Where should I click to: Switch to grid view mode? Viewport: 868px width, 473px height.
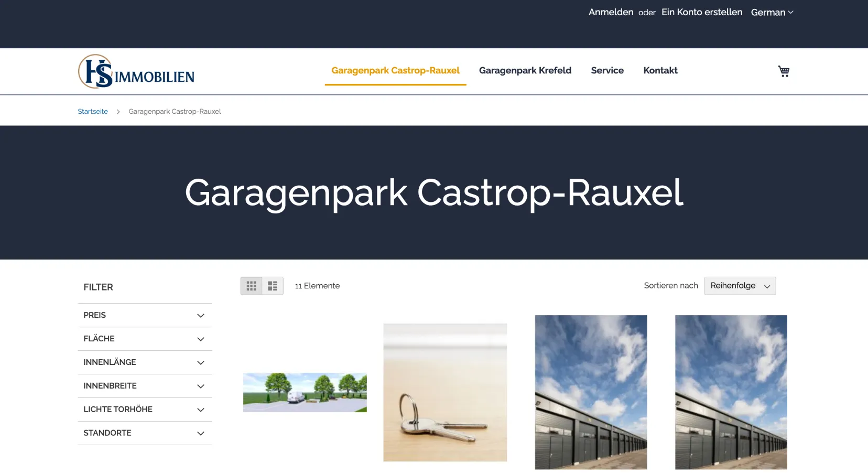(x=251, y=286)
